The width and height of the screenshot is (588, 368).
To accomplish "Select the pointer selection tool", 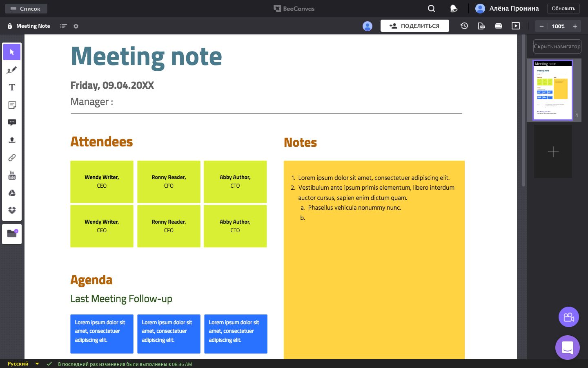I will pyautogui.click(x=12, y=52).
